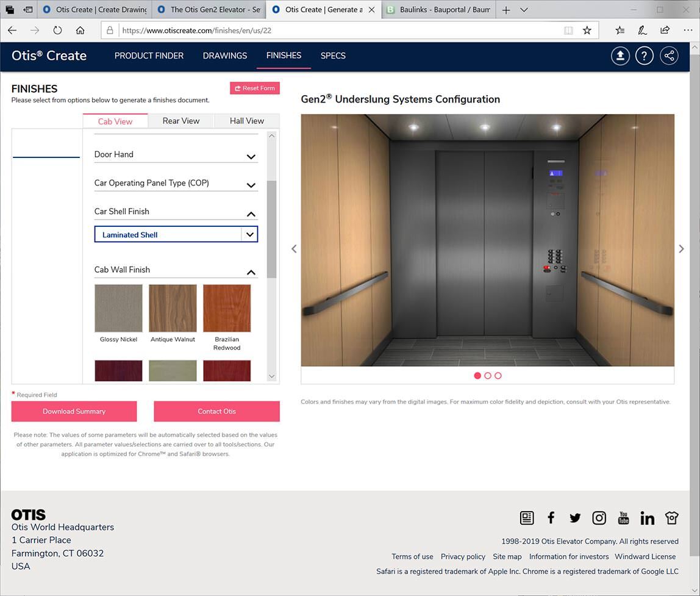
Task: Open the Windward License link
Action: pos(645,557)
